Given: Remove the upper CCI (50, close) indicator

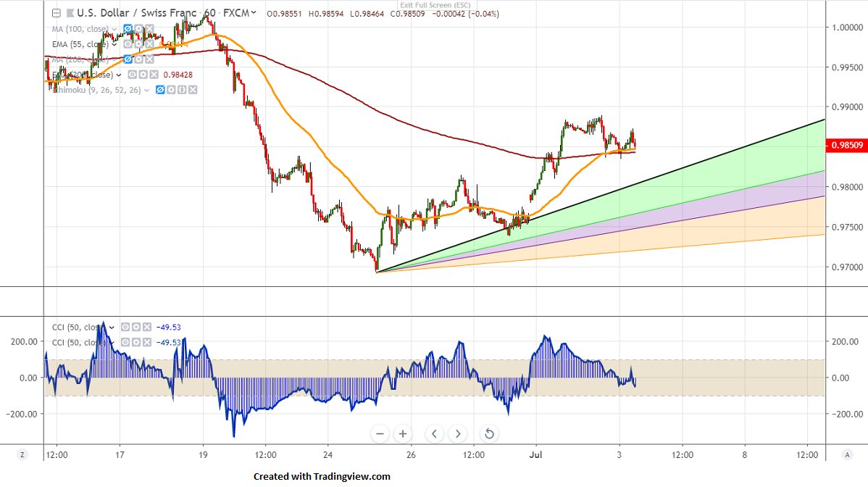Looking at the screenshot, I should [146, 327].
